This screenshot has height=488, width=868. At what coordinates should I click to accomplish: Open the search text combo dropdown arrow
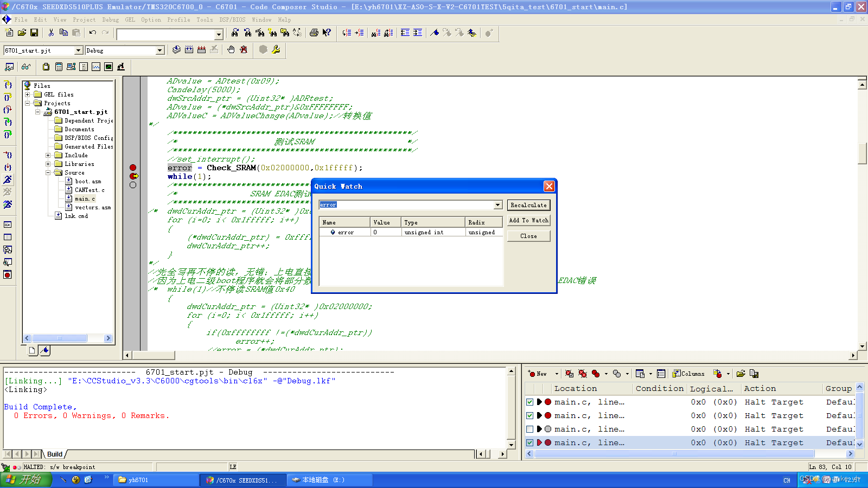(219, 34)
